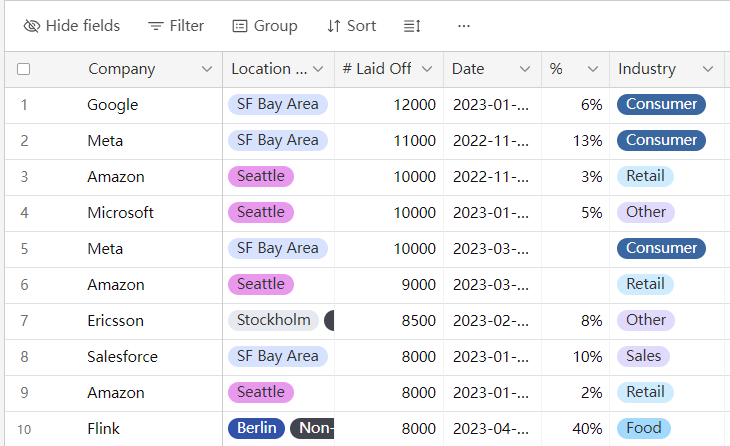Screen dimensions: 730x446
Task: Select the 10% percentage cell
Action: click(575, 357)
